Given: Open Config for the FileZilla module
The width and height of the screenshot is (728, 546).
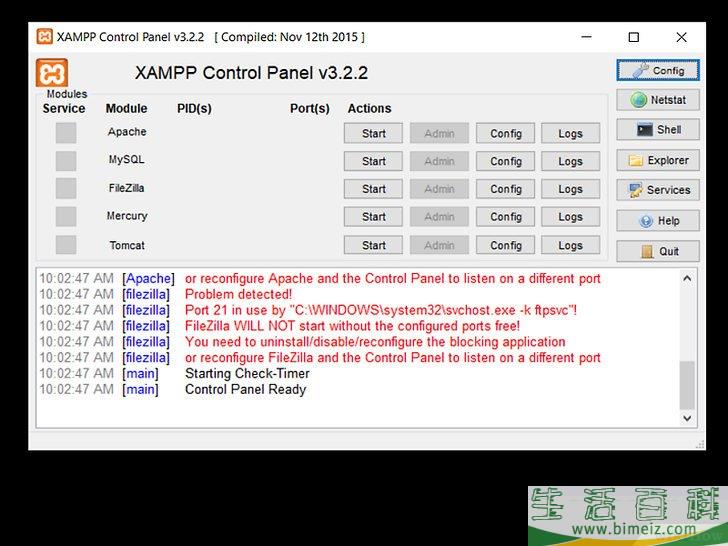Looking at the screenshot, I should [x=506, y=189].
